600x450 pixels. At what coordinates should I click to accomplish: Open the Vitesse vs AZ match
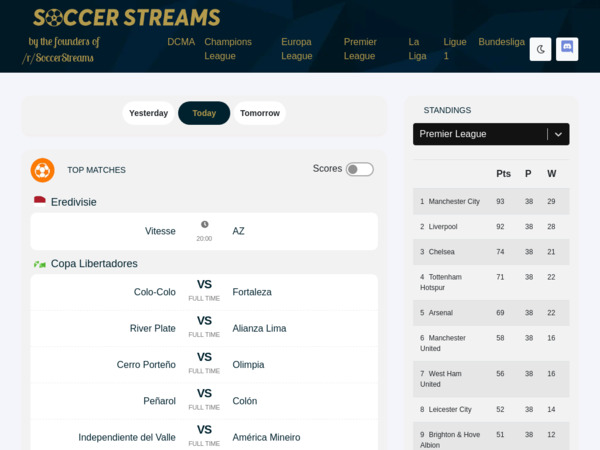[204, 232]
